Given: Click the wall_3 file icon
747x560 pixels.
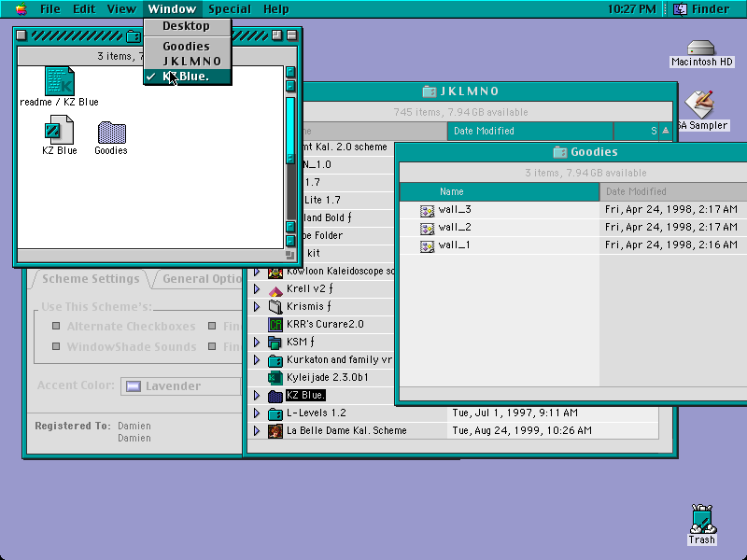Looking at the screenshot, I should click(x=427, y=211).
